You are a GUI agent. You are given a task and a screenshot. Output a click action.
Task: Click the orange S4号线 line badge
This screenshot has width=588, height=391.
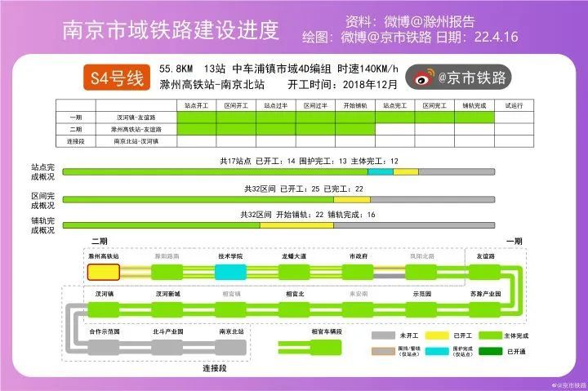tap(117, 78)
